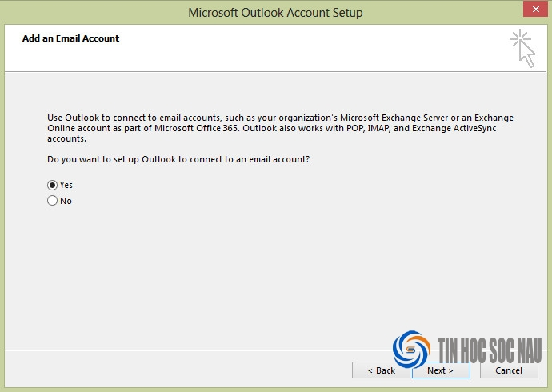This screenshot has height=392, width=552.
Task: Select the Yes radio button
Action: coord(52,185)
